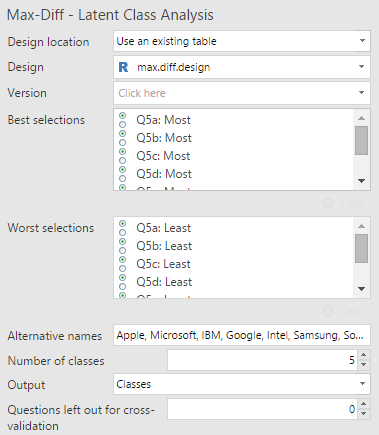Click the Number of classes value field
Screen dimensions: 379x435
tap(262, 360)
